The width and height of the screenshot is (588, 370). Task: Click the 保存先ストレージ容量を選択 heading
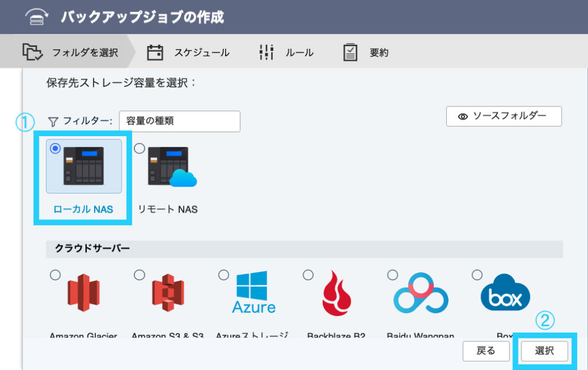tap(121, 83)
